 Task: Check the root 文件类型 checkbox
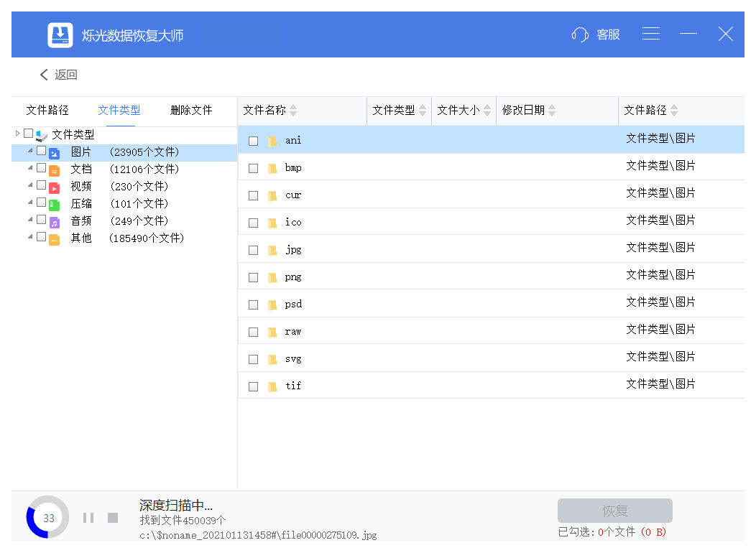click(27, 134)
